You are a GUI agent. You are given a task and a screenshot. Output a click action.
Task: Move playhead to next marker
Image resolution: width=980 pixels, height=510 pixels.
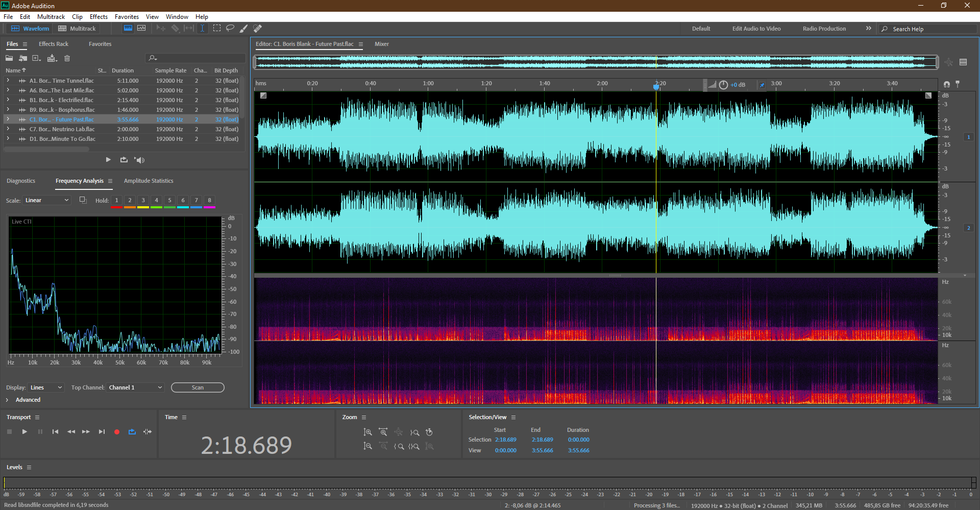(102, 432)
